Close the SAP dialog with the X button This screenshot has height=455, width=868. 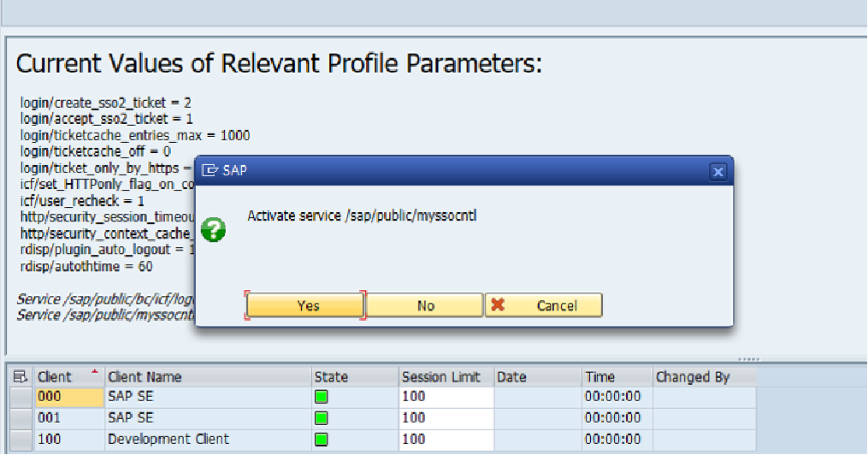(718, 172)
